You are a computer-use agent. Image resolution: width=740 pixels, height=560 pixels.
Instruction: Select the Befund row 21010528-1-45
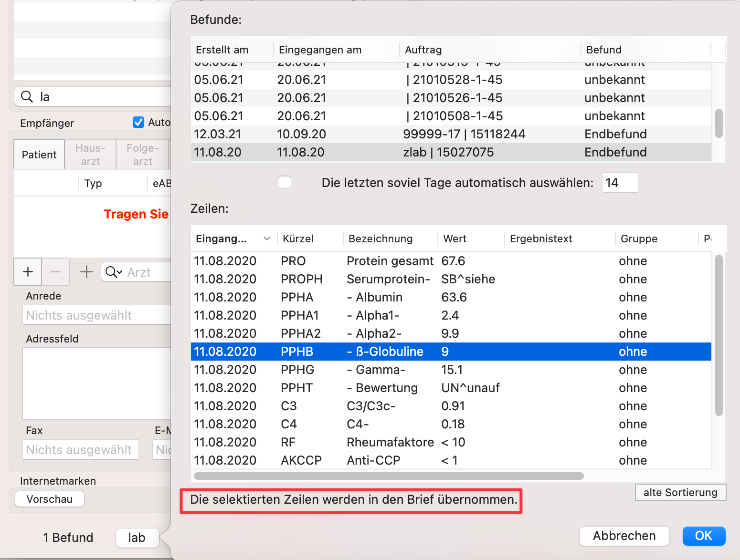(x=451, y=80)
